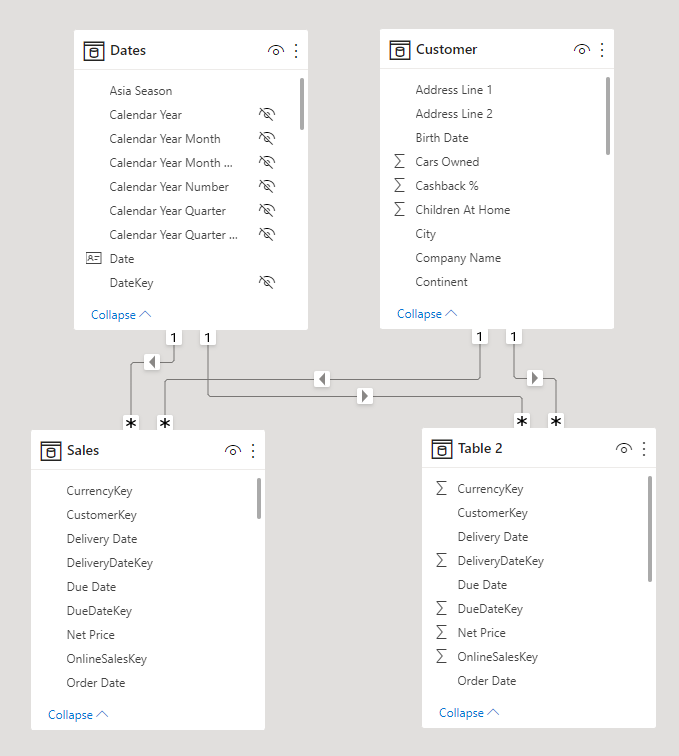Click the Dates table icon
The height and width of the screenshot is (756, 679).
click(x=94, y=51)
